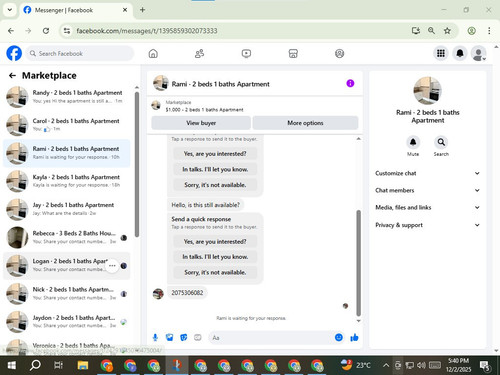
Task: Click the More options button
Action: pos(305,123)
